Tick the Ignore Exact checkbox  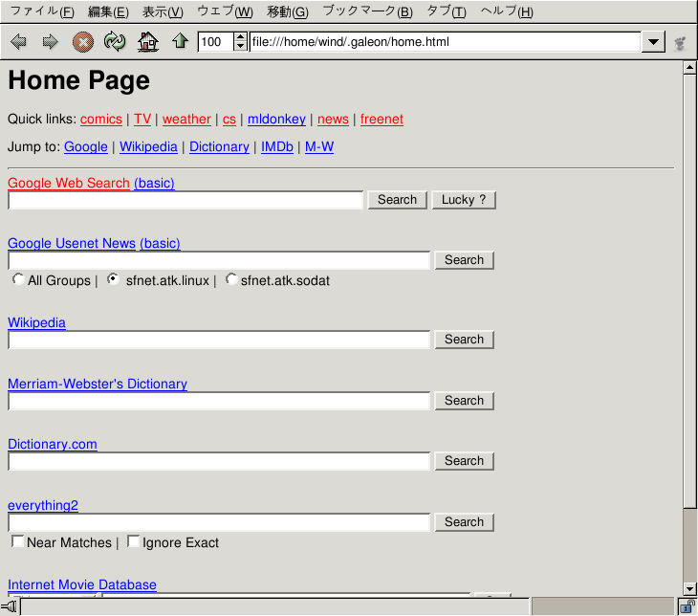click(134, 542)
